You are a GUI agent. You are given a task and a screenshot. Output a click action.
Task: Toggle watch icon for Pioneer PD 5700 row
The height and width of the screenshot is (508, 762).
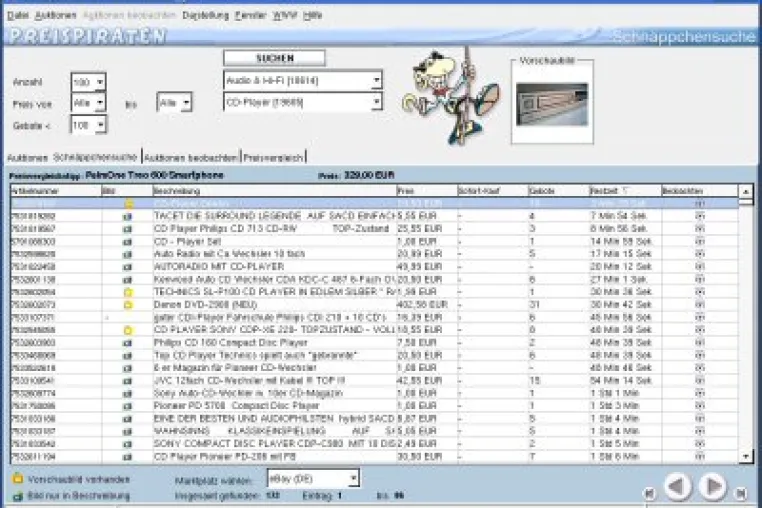[700, 405]
